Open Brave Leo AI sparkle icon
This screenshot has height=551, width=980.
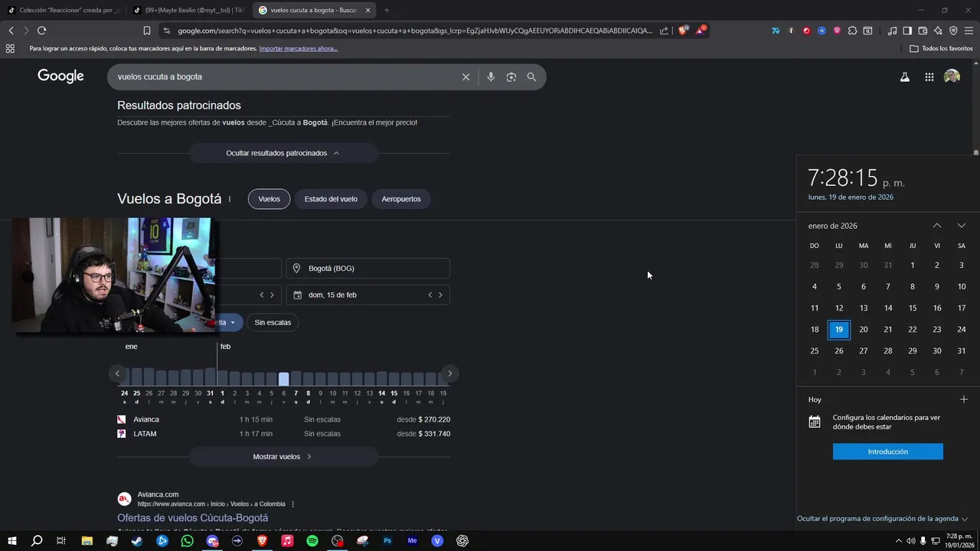pos(938,31)
